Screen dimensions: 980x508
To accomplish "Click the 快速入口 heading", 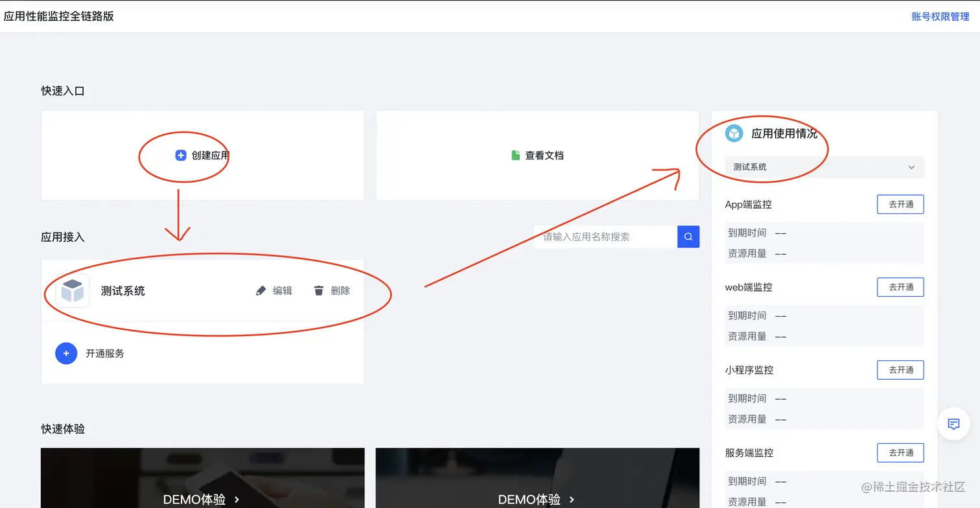I will (63, 91).
